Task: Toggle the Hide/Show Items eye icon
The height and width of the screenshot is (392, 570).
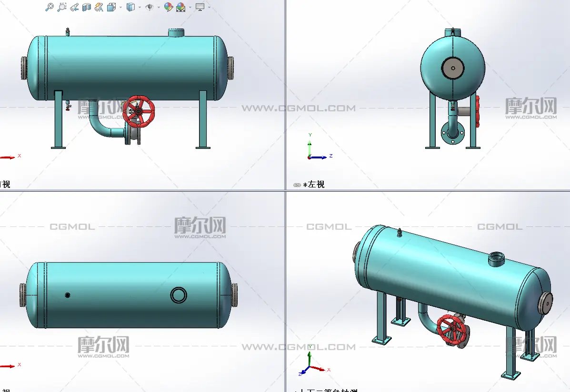Action: pos(150,7)
